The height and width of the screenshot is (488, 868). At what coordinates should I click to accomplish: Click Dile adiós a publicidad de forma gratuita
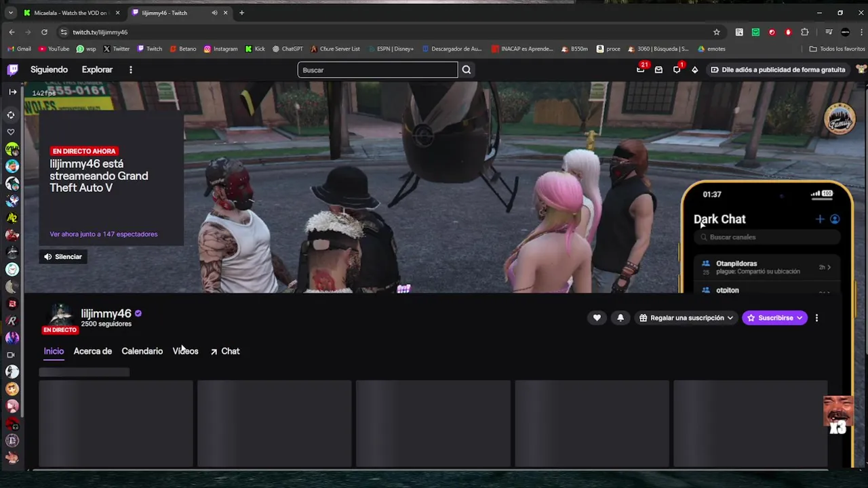click(778, 70)
